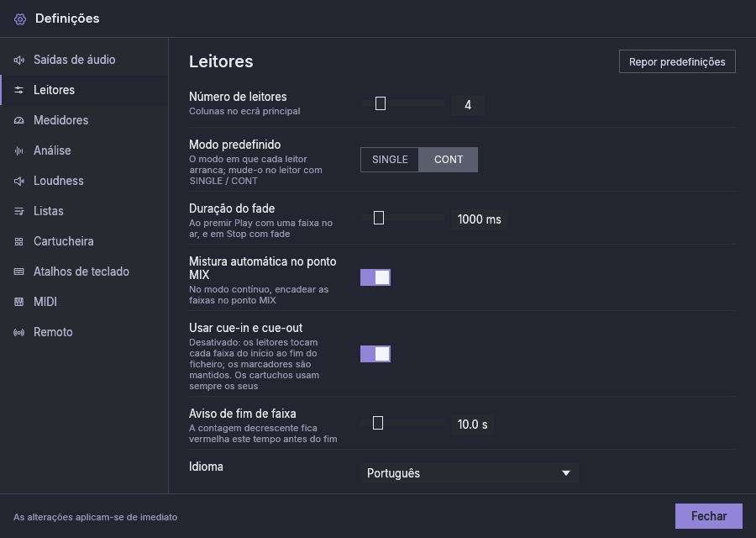
Task: Show Atalhos de teclado settings
Action: pyautogui.click(x=84, y=272)
